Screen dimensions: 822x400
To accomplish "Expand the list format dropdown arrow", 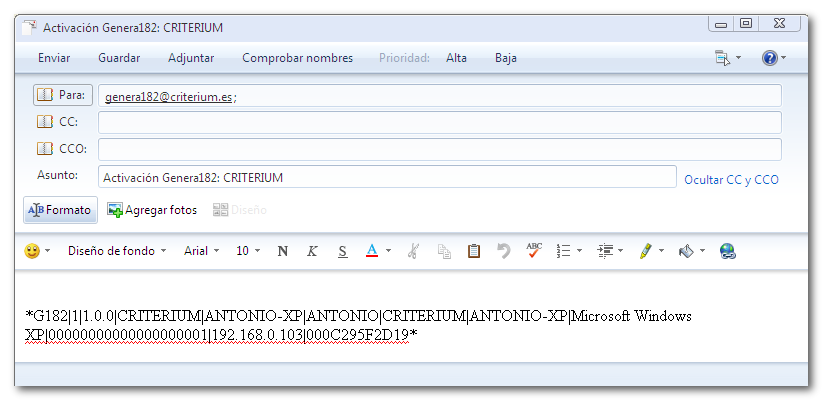I will pyautogui.click(x=579, y=251).
